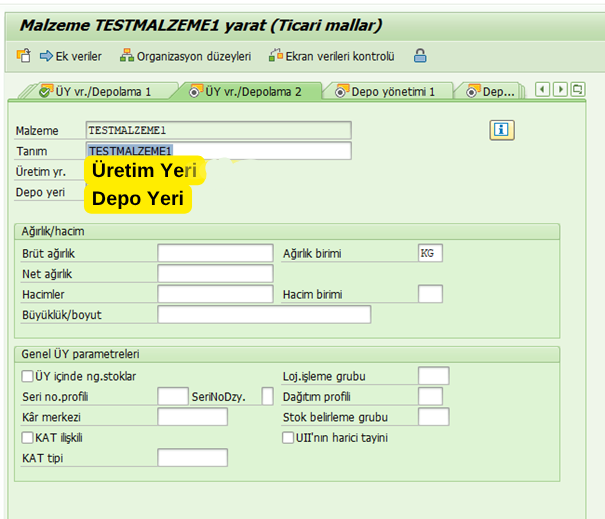Check UII'nın harici tayini option
The image size is (605, 519).
click(x=290, y=437)
